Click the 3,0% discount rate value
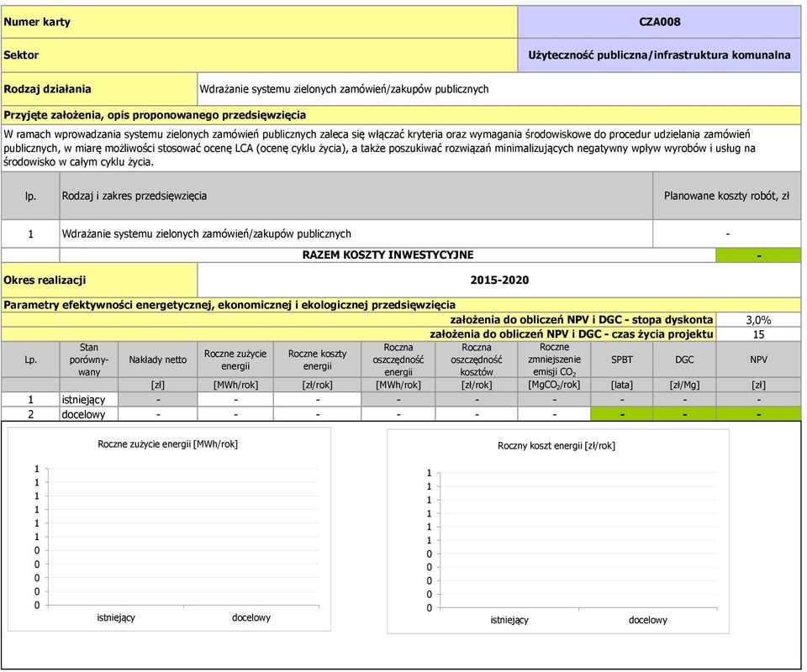The height and width of the screenshot is (672, 807). [758, 320]
